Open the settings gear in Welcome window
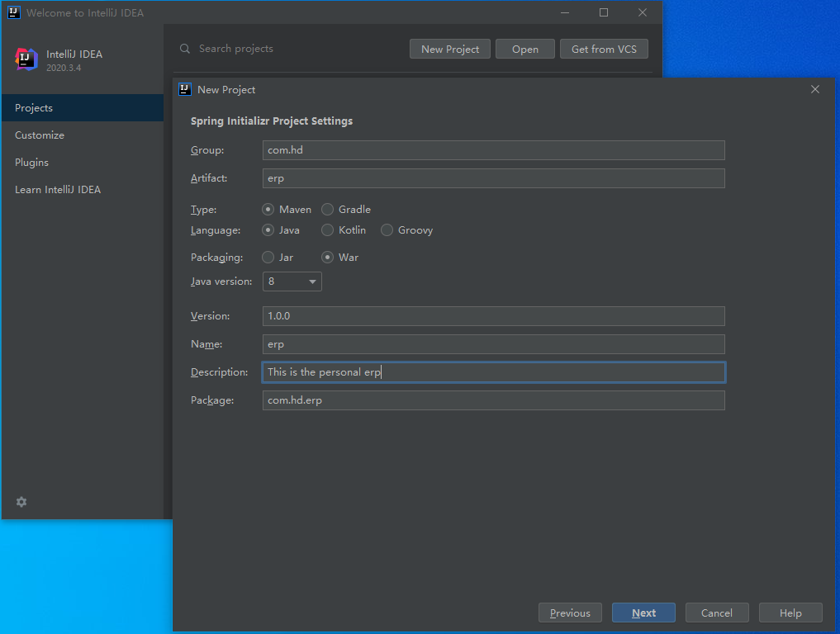The width and height of the screenshot is (840, 634). pyautogui.click(x=21, y=502)
